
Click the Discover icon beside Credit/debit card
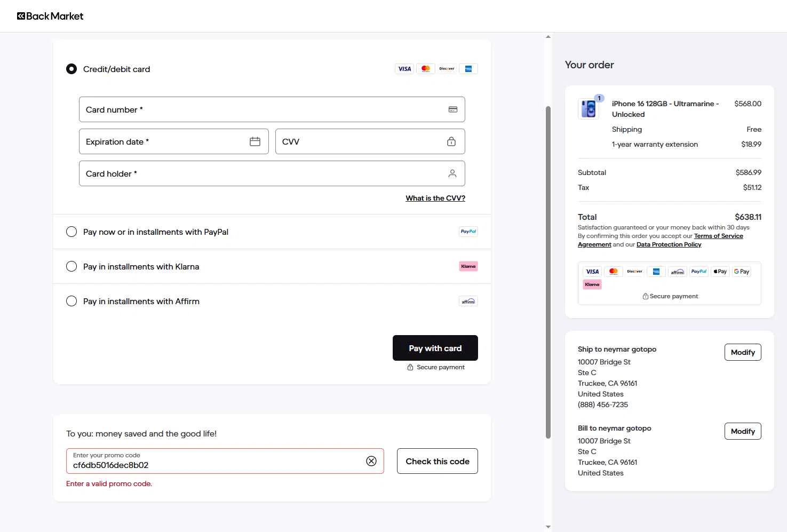pos(447,69)
